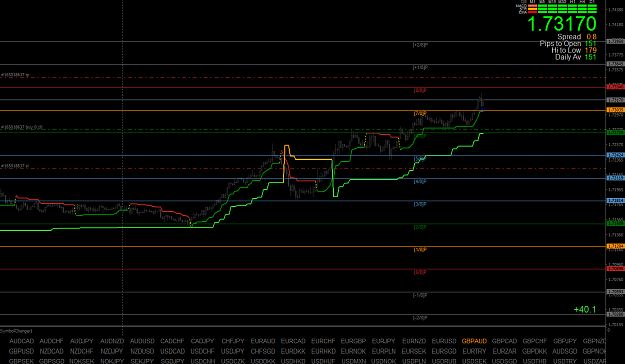This screenshot has height=364, width=625.
Task: Change symbol to AUDSGD
Action: [x=565, y=351]
